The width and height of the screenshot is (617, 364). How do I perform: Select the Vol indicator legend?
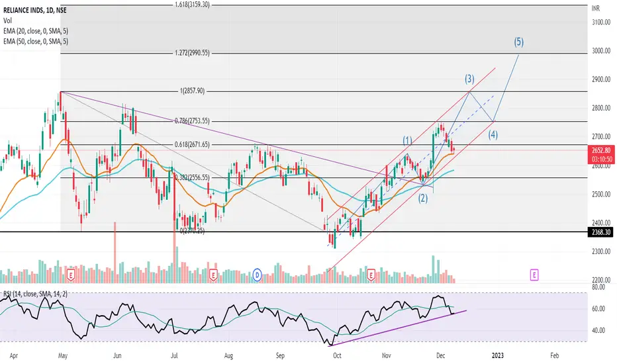[x=7, y=21]
